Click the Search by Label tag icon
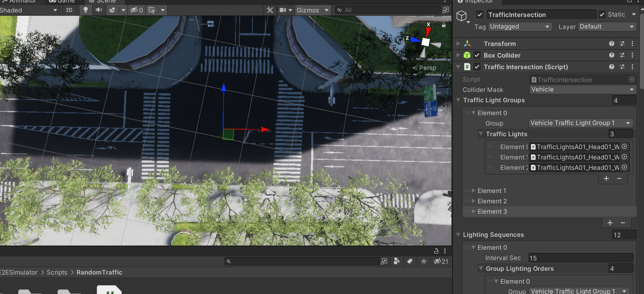 (410, 261)
